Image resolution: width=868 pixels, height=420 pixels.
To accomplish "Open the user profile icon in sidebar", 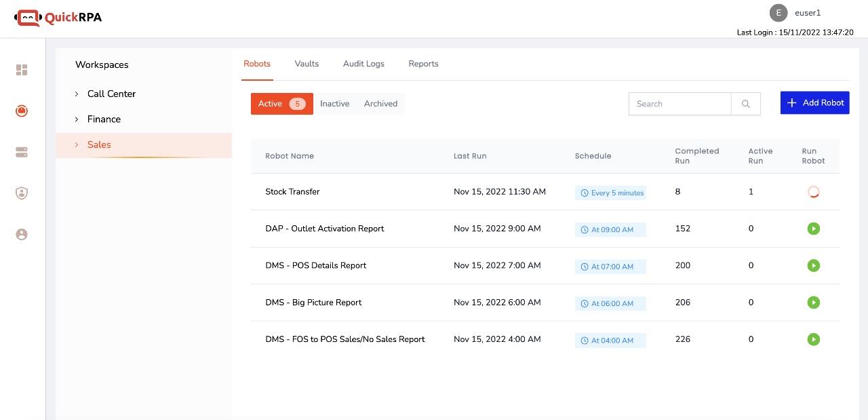I will 22,234.
